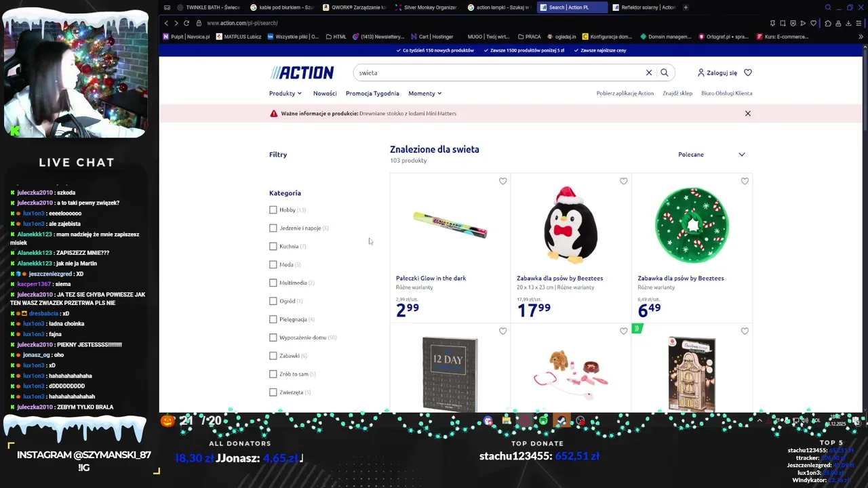Favorite the toy dog with stethoscope product
The image size is (868, 488).
click(x=624, y=331)
